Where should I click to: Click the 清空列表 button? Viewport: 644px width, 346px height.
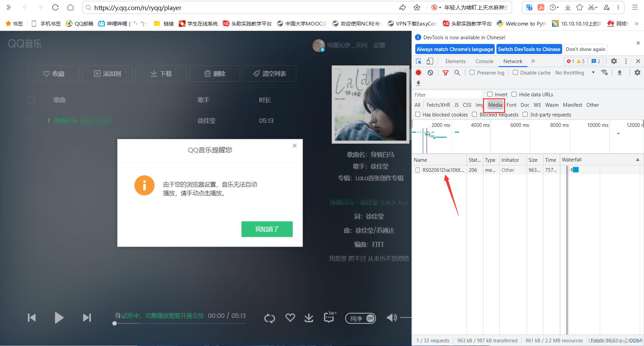[269, 73]
